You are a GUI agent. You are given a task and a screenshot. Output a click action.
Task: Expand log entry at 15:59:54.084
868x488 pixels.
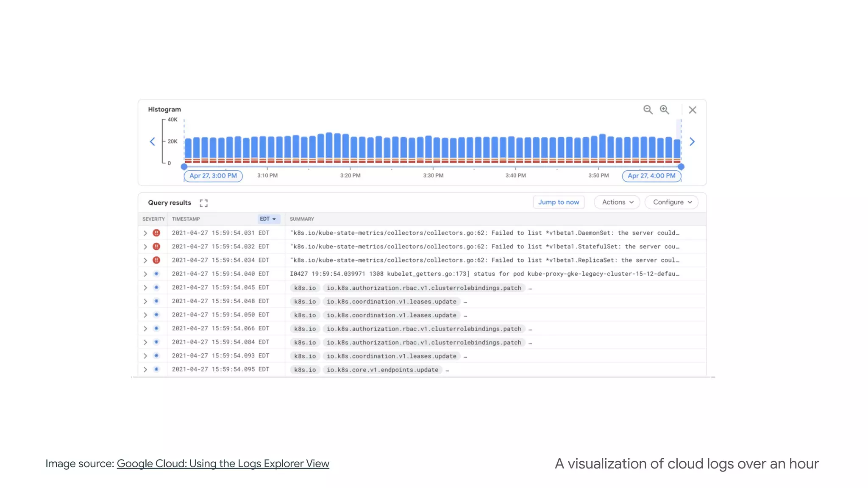(145, 342)
